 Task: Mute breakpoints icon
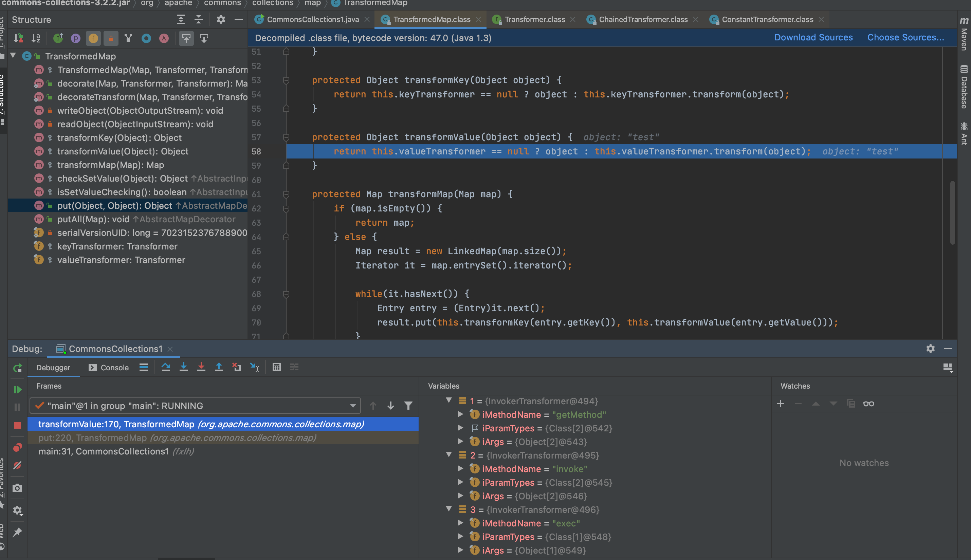click(17, 465)
